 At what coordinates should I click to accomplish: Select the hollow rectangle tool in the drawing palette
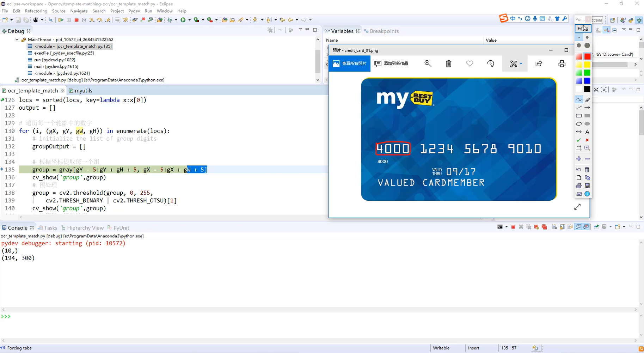(x=579, y=116)
